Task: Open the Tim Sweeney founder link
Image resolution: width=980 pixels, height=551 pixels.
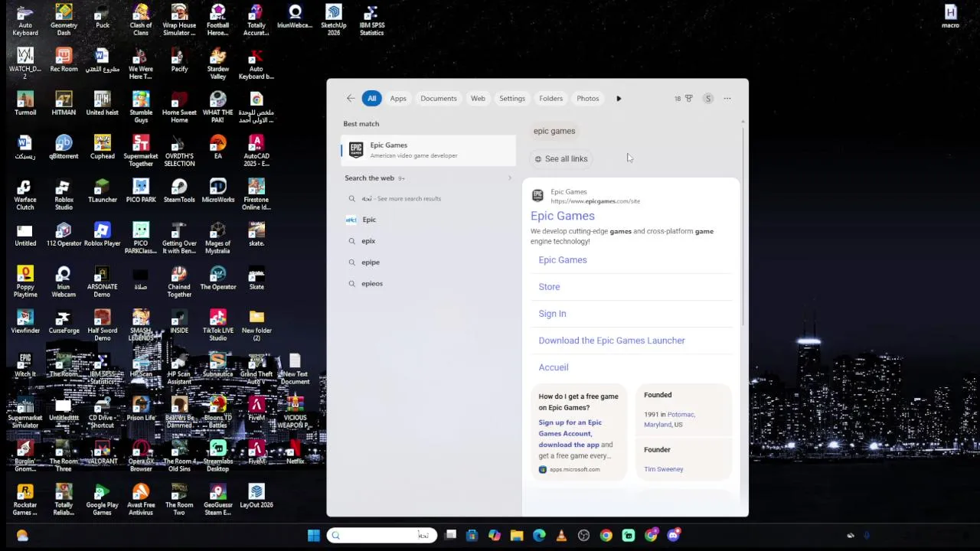Action: [664, 469]
